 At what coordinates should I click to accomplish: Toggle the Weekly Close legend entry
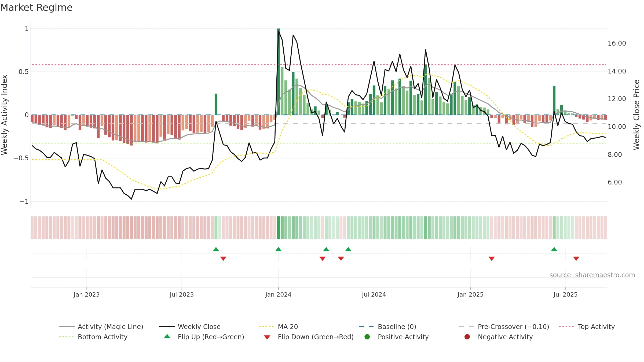click(190, 327)
